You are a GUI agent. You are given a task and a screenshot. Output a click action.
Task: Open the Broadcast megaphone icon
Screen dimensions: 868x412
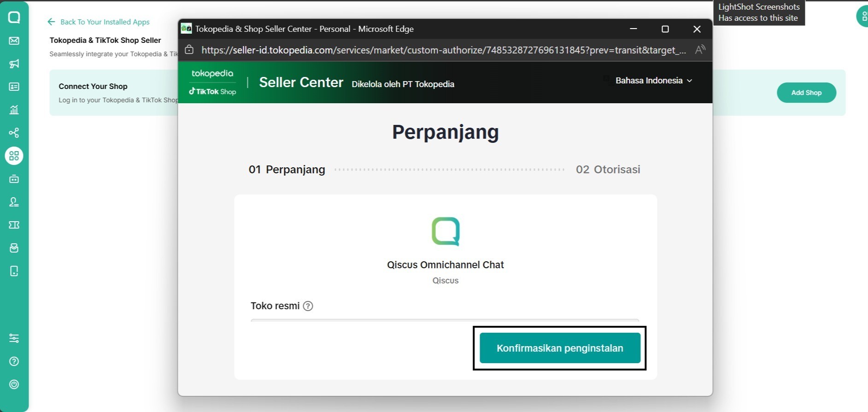(x=14, y=64)
